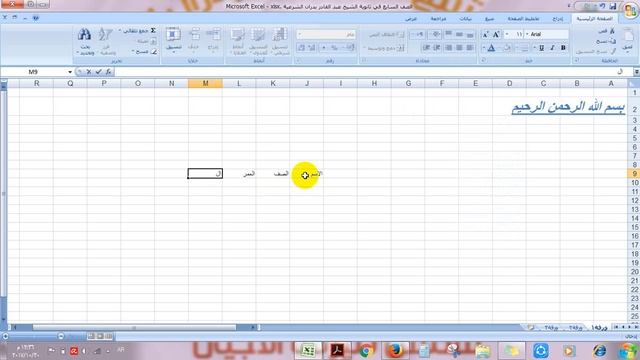The image size is (640, 360).
Task: Toggle Italic formatting button
Action: (552, 48)
